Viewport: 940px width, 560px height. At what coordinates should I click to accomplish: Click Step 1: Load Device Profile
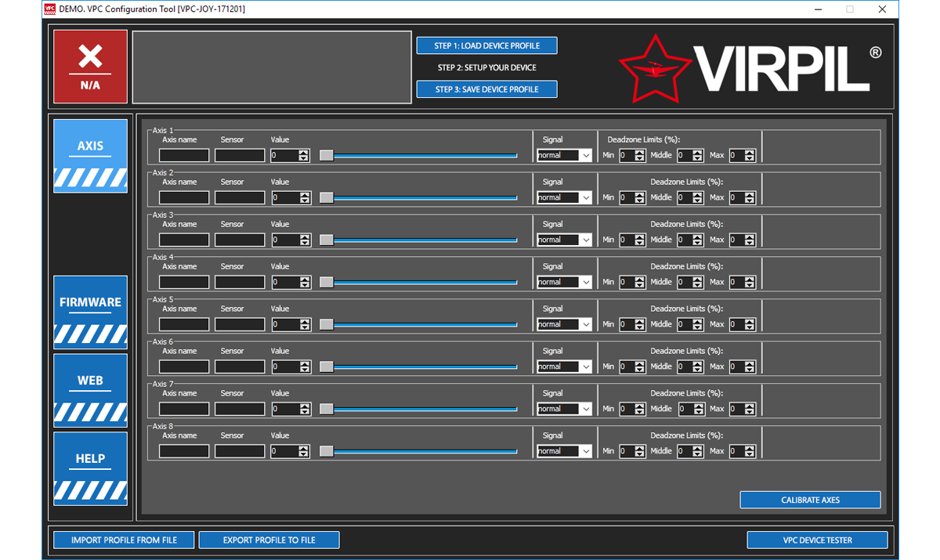(x=487, y=45)
